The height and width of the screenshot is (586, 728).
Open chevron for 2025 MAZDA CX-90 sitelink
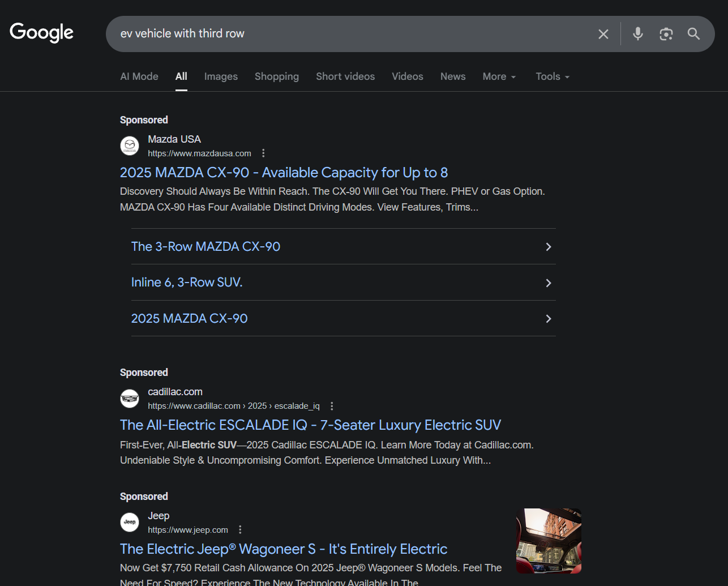548,319
